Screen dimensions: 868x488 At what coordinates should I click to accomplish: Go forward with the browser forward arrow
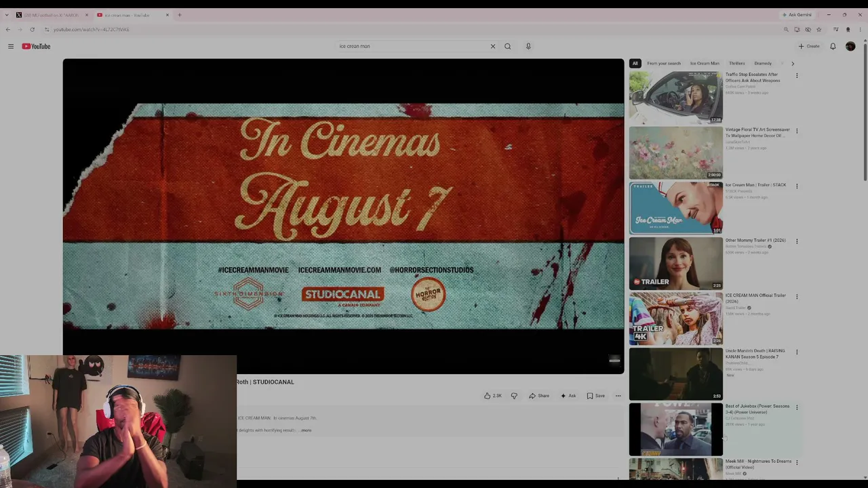click(x=20, y=29)
